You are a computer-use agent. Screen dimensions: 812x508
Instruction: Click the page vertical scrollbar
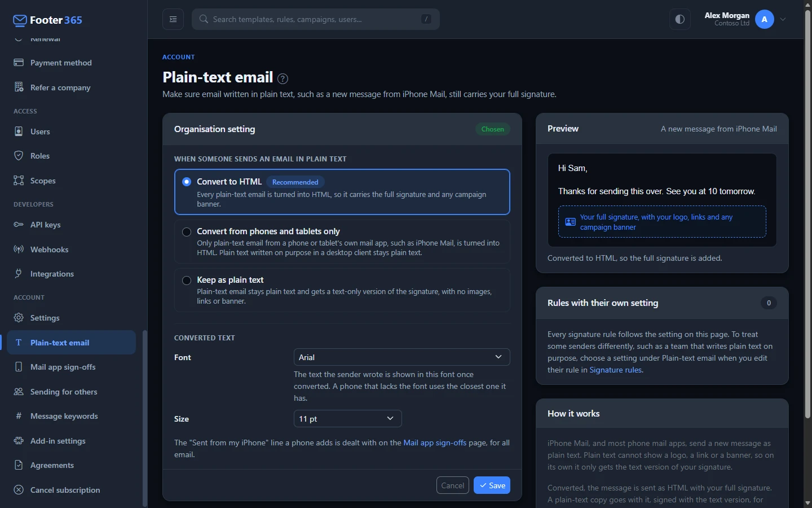pyautogui.click(x=807, y=214)
